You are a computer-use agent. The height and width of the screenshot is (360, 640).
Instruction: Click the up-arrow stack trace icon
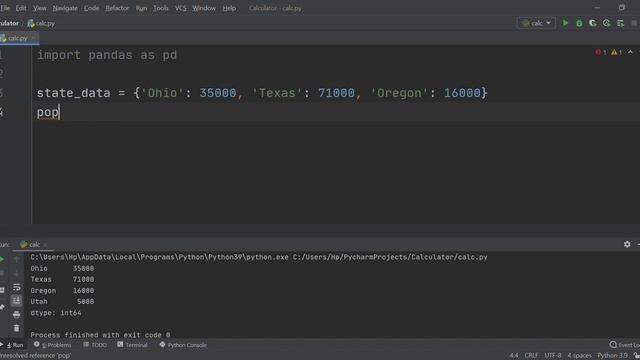click(16, 259)
